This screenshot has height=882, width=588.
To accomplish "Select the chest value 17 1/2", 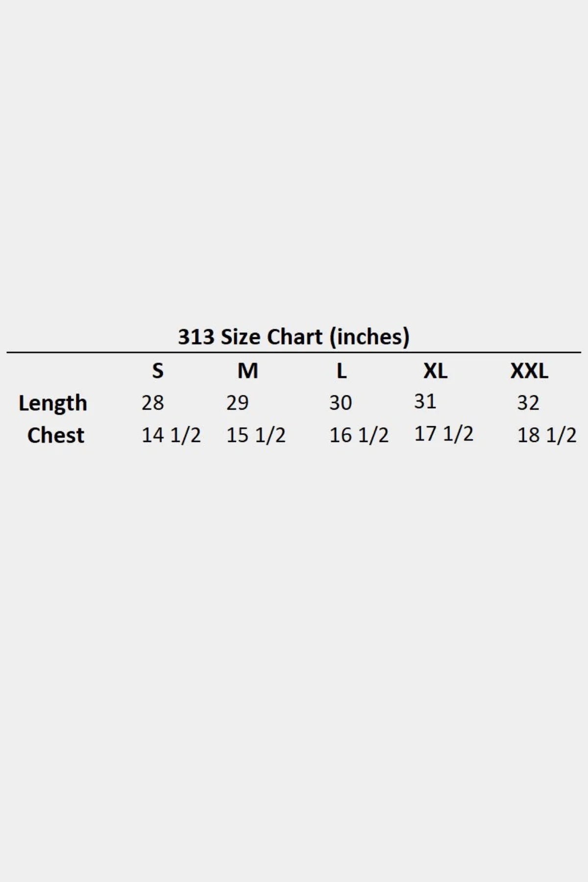I will tap(444, 434).
